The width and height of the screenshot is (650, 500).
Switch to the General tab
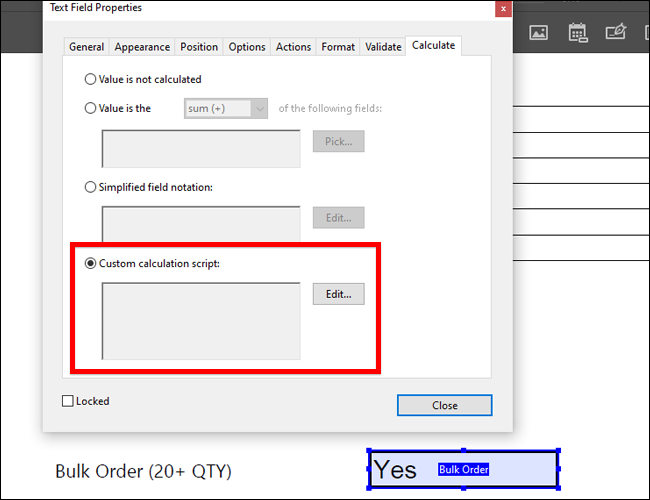point(86,47)
